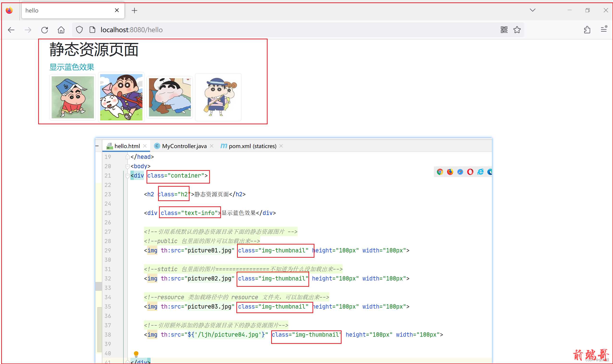613x364 pixels.
Task: Click the yellow intention lightbulb
Action: pos(136,354)
